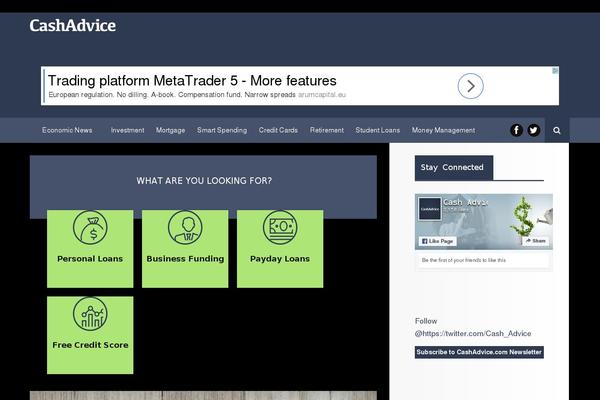Click Subscribe to CashAdvice.com Newsletter

pos(479,352)
